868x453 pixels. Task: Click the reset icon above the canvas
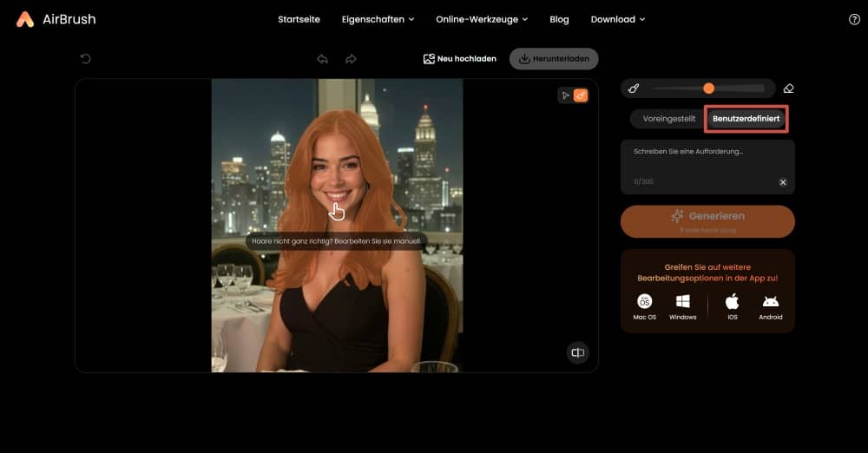(x=85, y=59)
